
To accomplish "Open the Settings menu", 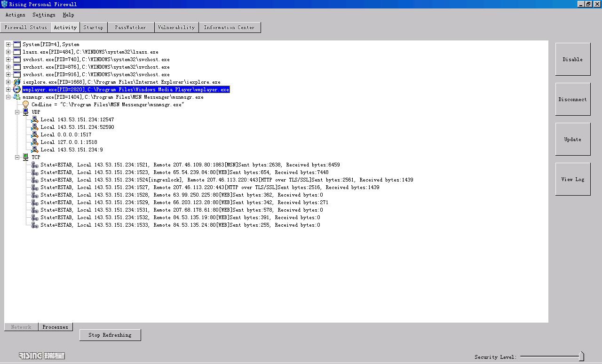I will click(x=44, y=15).
